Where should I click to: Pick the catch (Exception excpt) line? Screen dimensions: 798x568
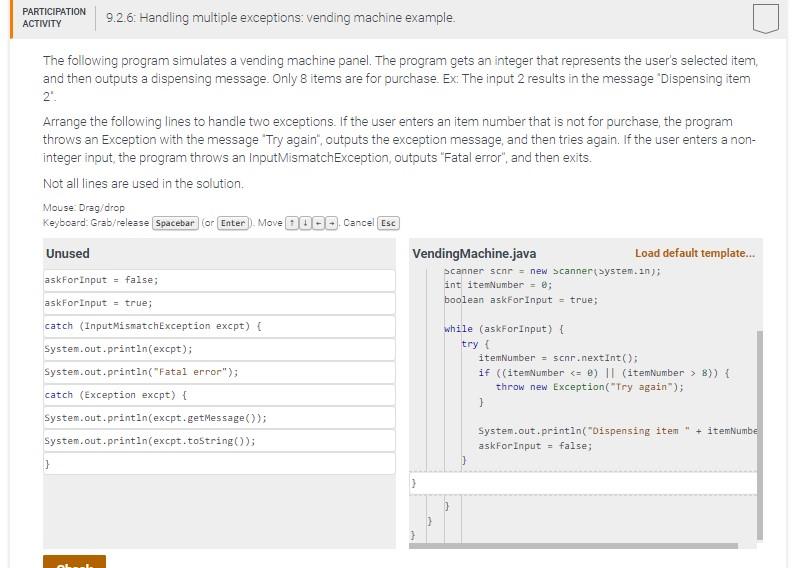pyautogui.click(x=219, y=395)
